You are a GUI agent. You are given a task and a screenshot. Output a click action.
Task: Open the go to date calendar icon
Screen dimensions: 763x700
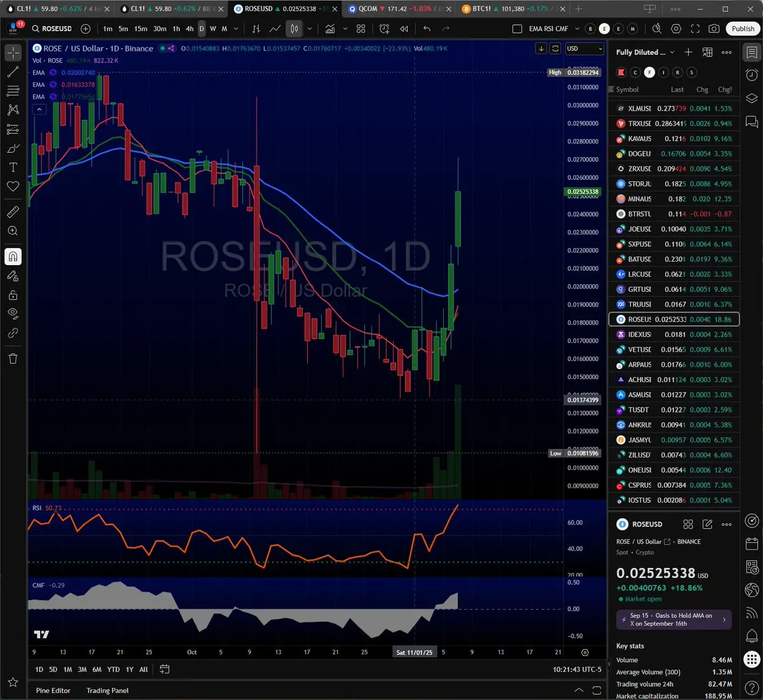click(x=164, y=669)
